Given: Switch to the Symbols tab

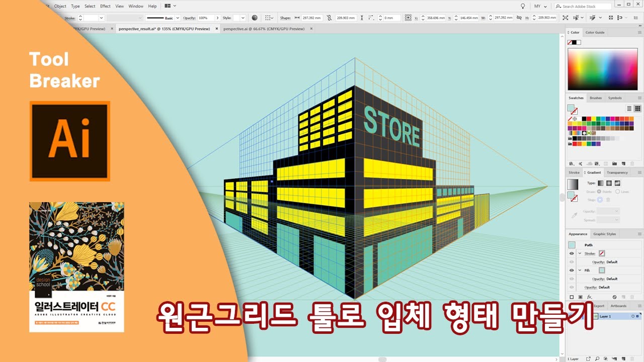Looking at the screenshot, I should tap(615, 98).
